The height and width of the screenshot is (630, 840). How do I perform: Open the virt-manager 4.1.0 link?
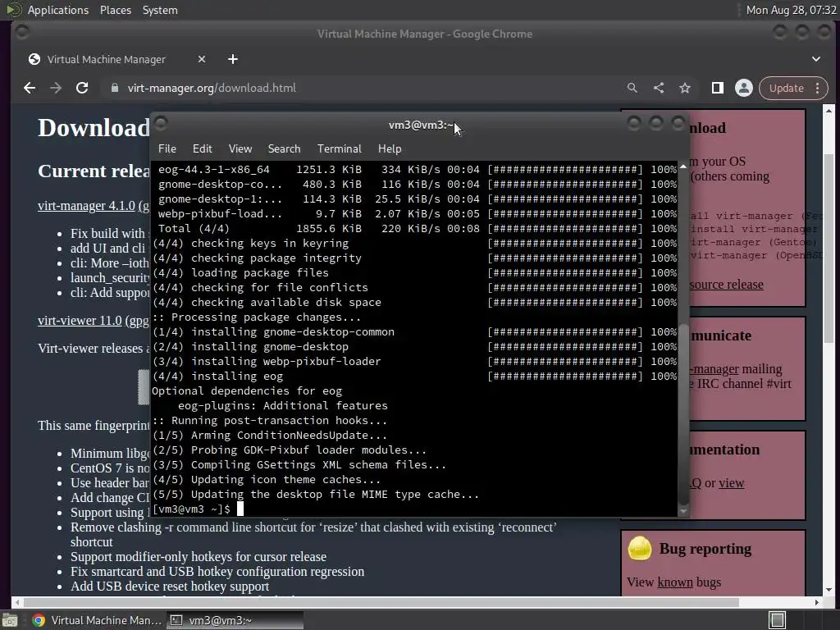86,206
